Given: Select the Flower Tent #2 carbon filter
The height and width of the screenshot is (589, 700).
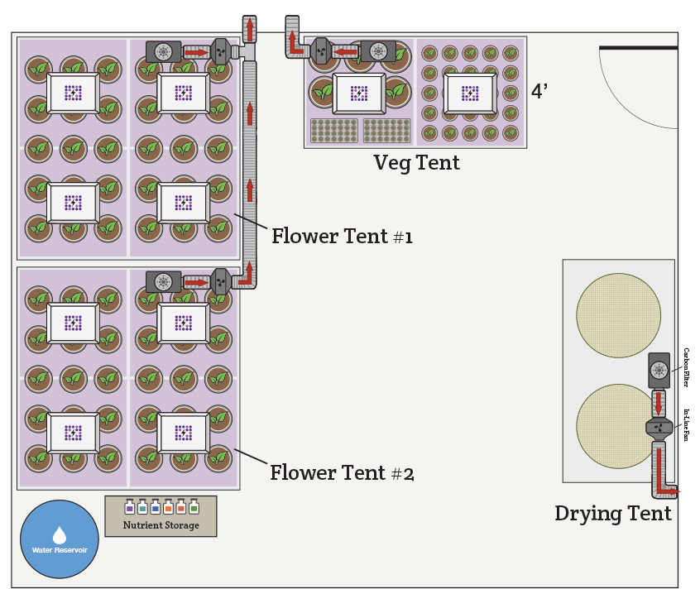Looking at the screenshot, I should (163, 282).
